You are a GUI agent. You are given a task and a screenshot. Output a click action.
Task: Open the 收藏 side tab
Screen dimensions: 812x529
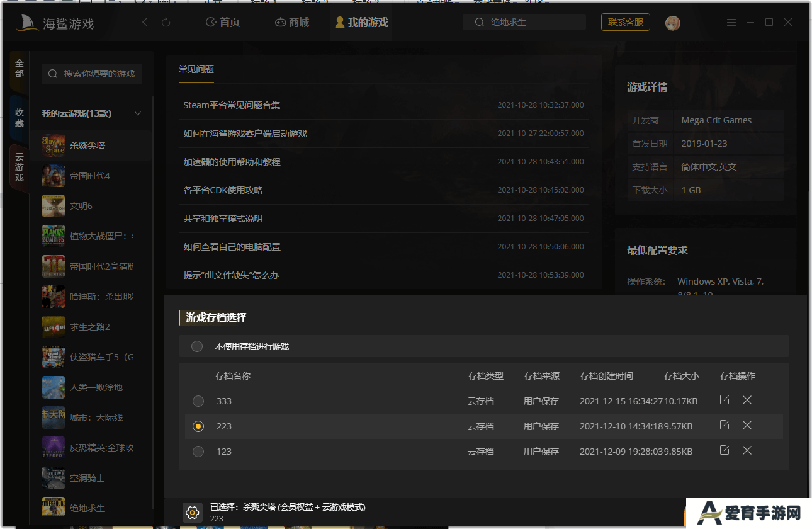(x=20, y=117)
